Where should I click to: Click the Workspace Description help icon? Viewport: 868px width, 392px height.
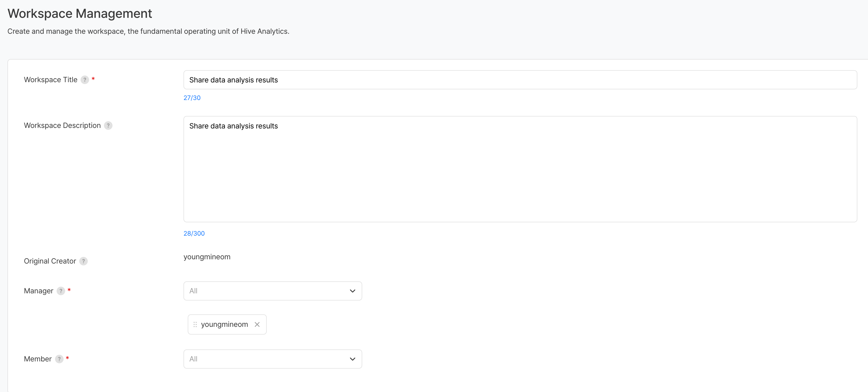click(x=108, y=126)
